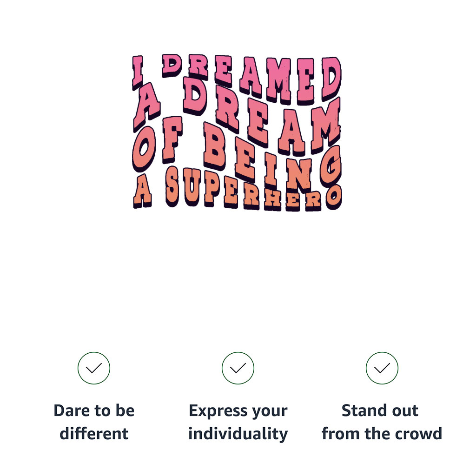The height and width of the screenshot is (476, 476).
Task: Click the checkmark above Express your individuality
Action: pyautogui.click(x=238, y=368)
